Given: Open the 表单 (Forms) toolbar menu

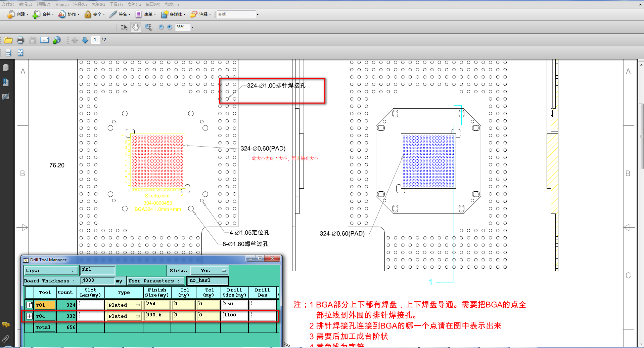Looking at the screenshot, I should 145,14.
